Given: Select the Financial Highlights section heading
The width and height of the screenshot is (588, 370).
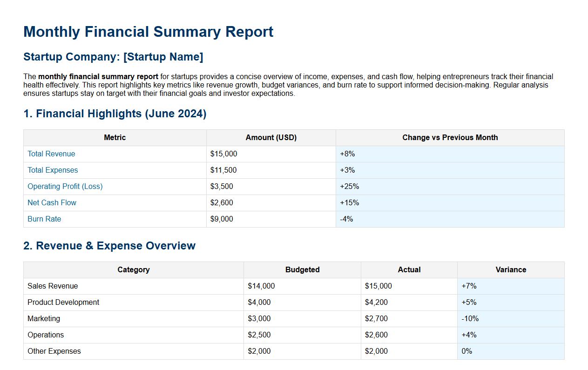Looking at the screenshot, I should click(115, 114).
